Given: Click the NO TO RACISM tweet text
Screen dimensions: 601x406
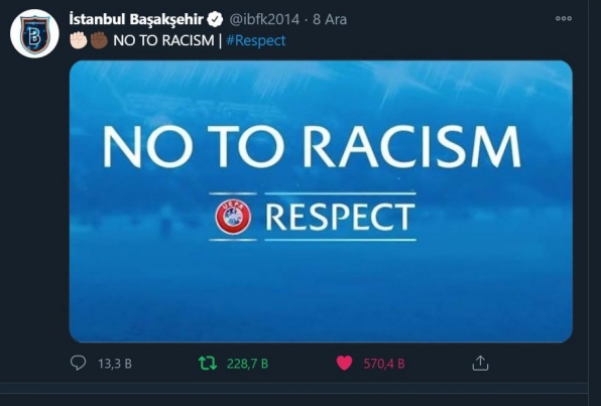Looking at the screenshot, I should (164, 40).
